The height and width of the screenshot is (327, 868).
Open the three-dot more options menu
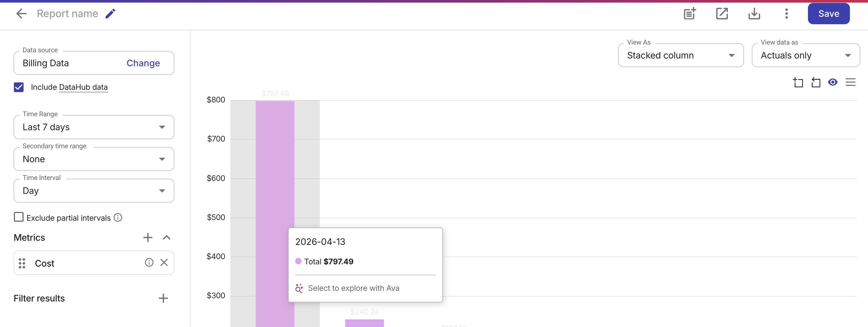(786, 14)
